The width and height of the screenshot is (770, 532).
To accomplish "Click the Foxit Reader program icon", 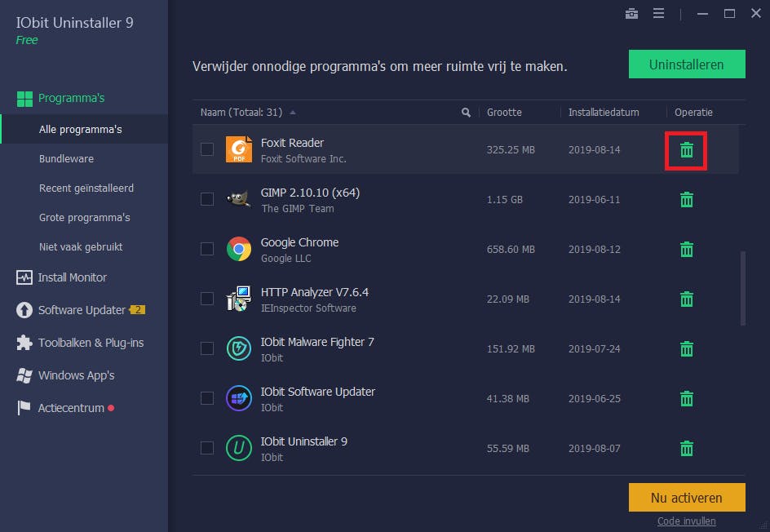I will [x=239, y=149].
